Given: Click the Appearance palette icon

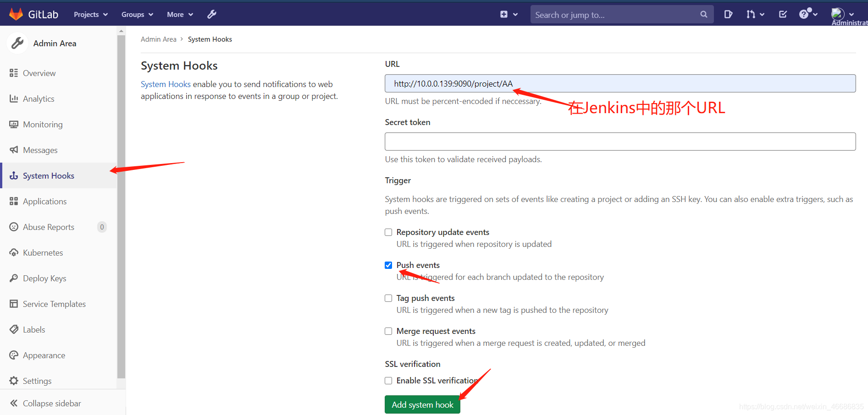Looking at the screenshot, I should [14, 355].
